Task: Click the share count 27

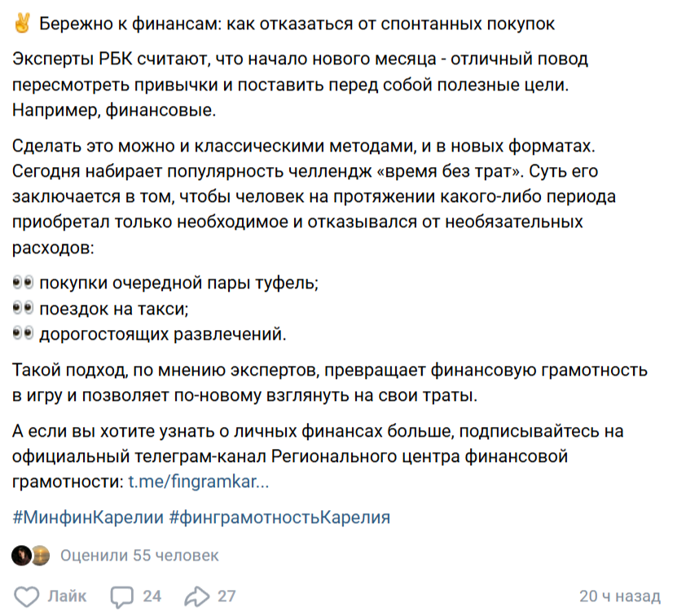Action: click(226, 596)
